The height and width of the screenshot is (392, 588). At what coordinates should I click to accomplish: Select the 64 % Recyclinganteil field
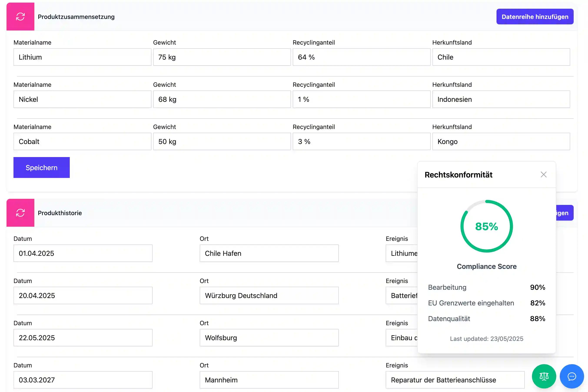coord(361,57)
